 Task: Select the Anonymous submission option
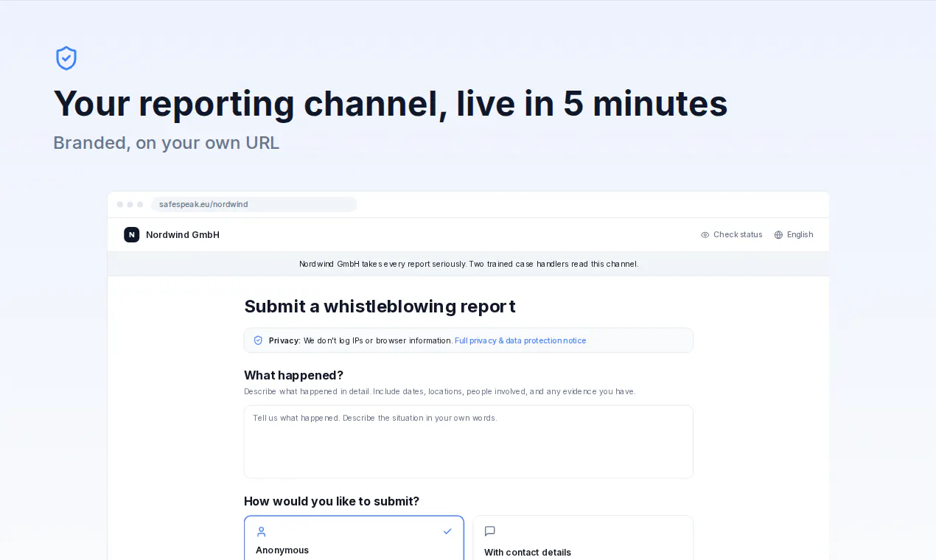click(355, 538)
